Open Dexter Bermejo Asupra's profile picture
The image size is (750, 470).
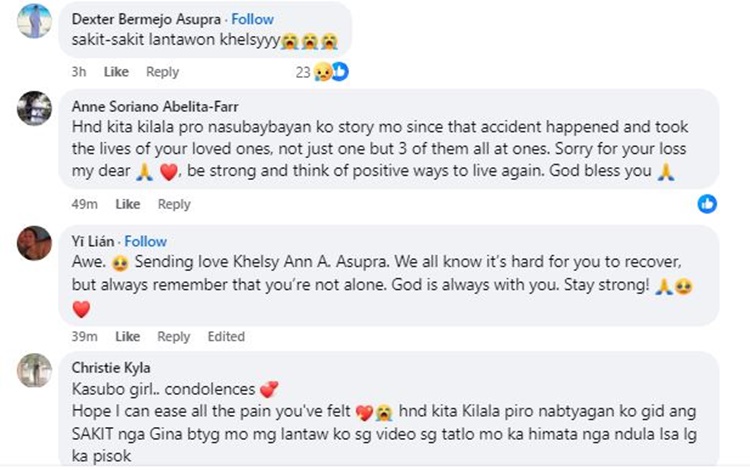pyautogui.click(x=34, y=21)
